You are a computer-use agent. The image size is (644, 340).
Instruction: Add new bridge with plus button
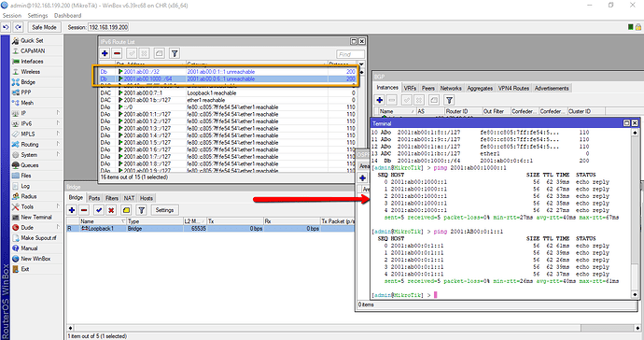tap(72, 210)
